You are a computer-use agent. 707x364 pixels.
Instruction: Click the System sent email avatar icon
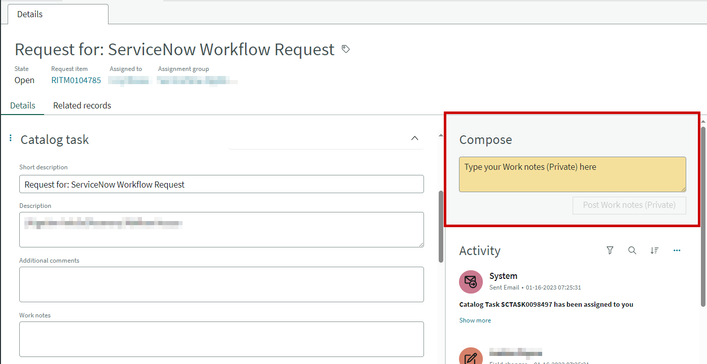tap(471, 282)
